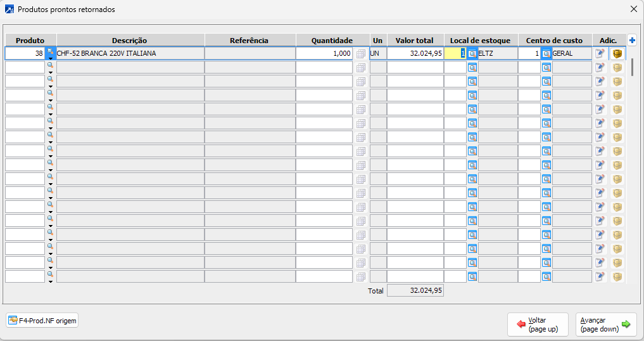Image resolution: width=644 pixels, height=341 pixels.
Task: Focus highlighted stock location code field
Action: [455, 53]
